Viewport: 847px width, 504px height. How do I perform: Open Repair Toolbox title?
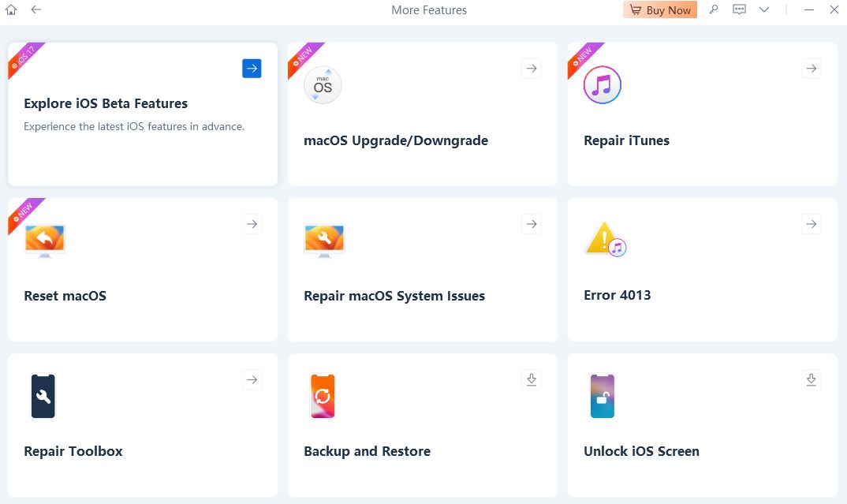(73, 451)
